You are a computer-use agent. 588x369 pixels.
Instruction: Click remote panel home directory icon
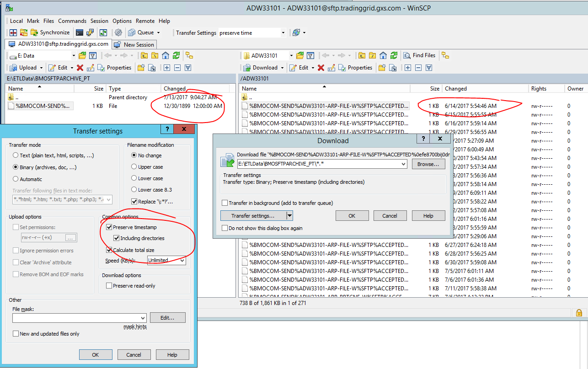[382, 55]
